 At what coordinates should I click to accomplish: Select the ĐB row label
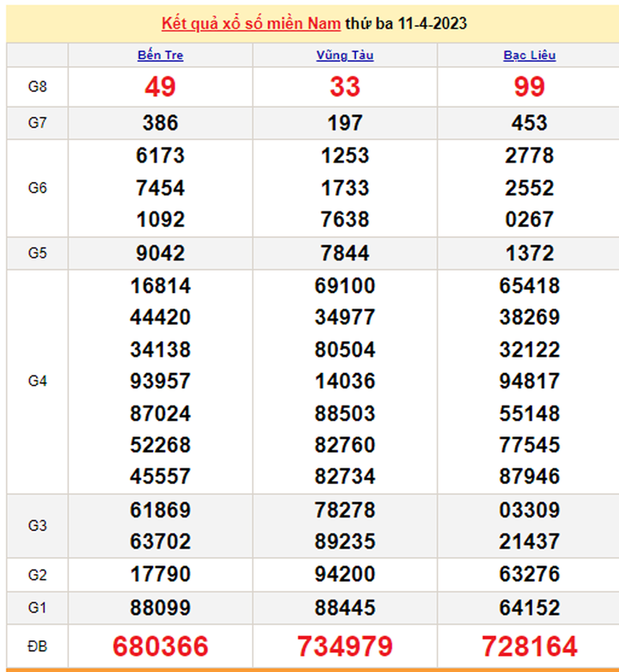pos(37,646)
